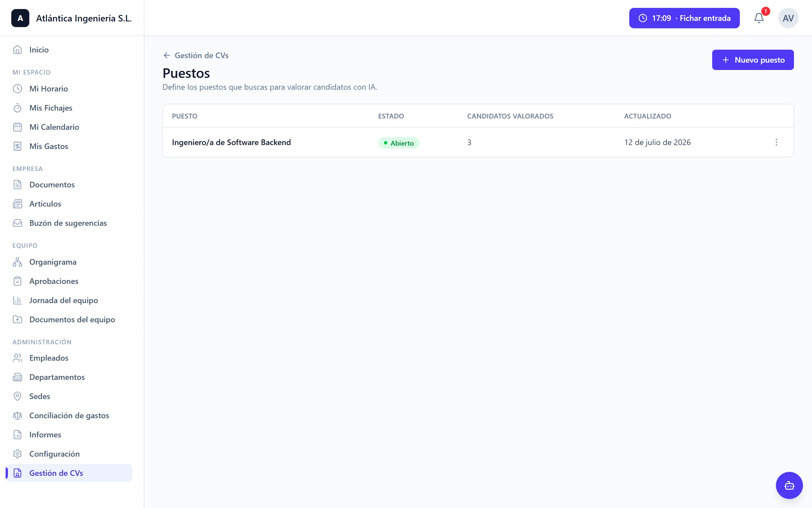This screenshot has width=812, height=508.
Task: Click the Artículos newspaper icon
Action: pyautogui.click(x=17, y=203)
